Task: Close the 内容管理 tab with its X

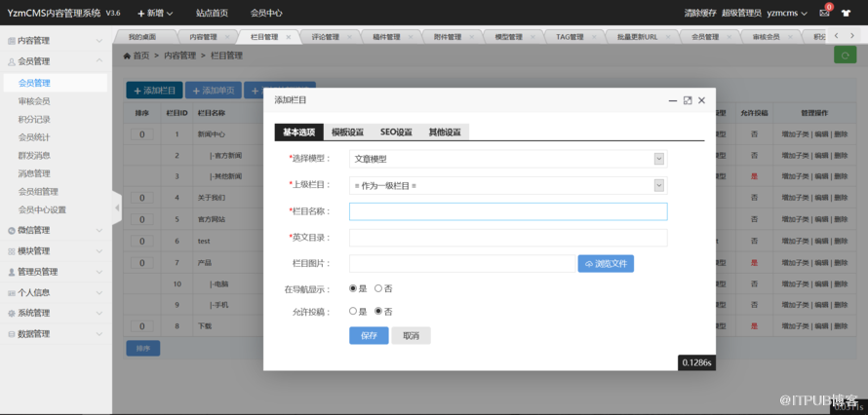Action: click(227, 37)
